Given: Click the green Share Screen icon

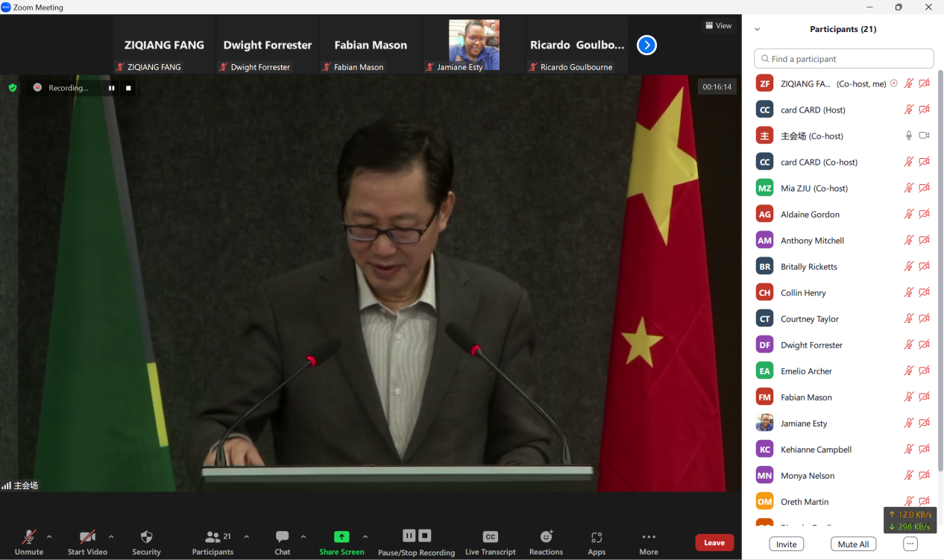Looking at the screenshot, I should (x=342, y=537).
